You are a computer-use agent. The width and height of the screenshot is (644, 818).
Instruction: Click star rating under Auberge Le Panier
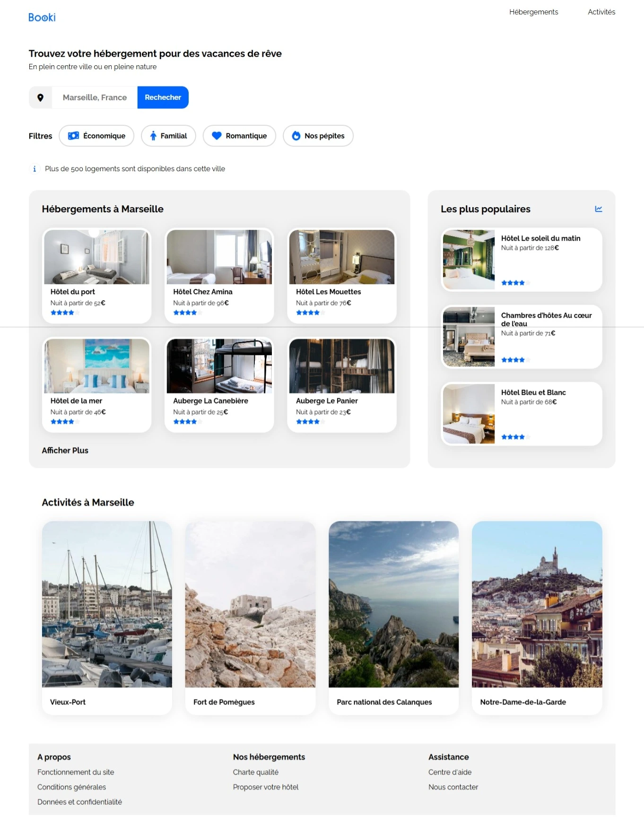tap(311, 421)
